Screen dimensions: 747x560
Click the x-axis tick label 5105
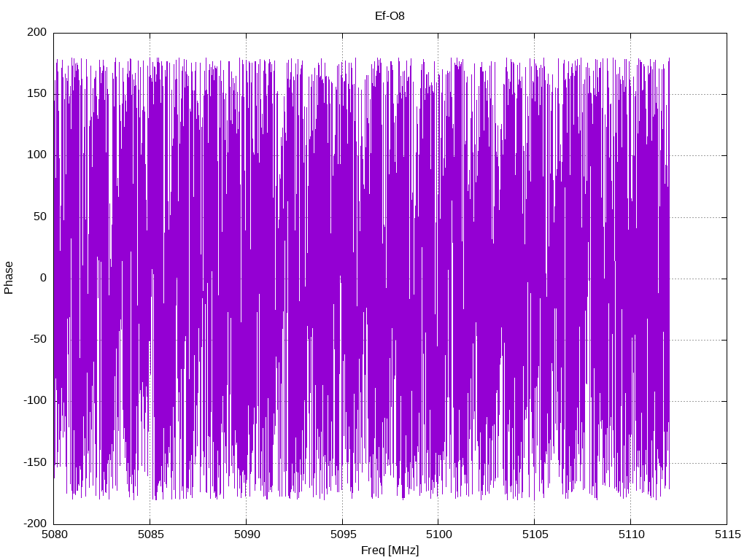coord(535,534)
